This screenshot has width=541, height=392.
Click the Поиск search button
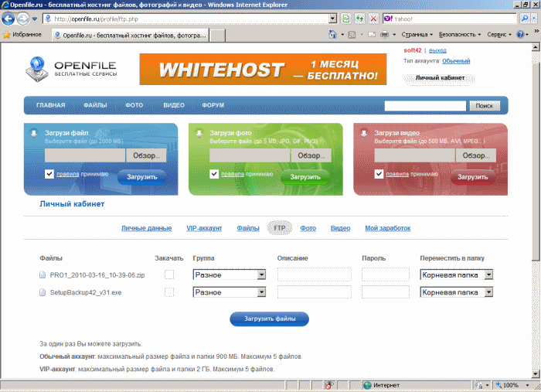click(485, 106)
